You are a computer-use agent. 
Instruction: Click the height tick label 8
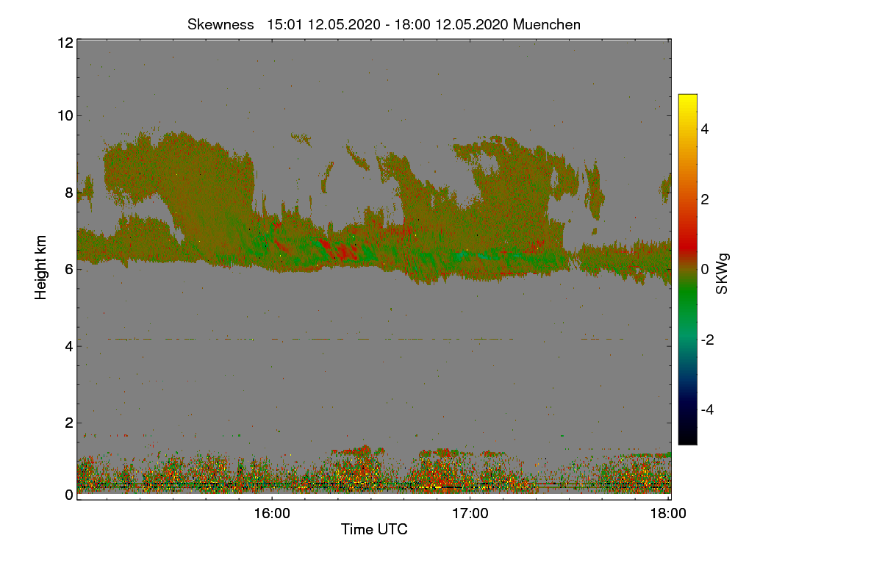click(x=68, y=193)
